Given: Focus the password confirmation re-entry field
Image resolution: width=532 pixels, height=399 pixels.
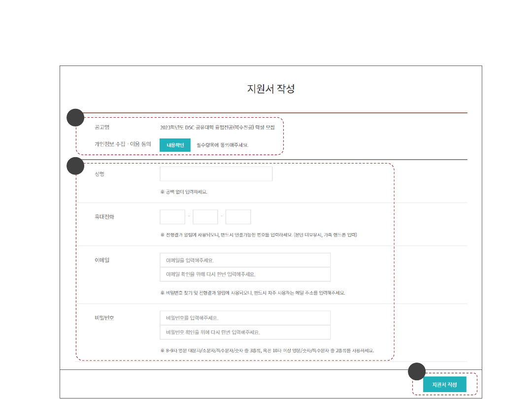Looking at the screenshot, I should tap(245, 332).
